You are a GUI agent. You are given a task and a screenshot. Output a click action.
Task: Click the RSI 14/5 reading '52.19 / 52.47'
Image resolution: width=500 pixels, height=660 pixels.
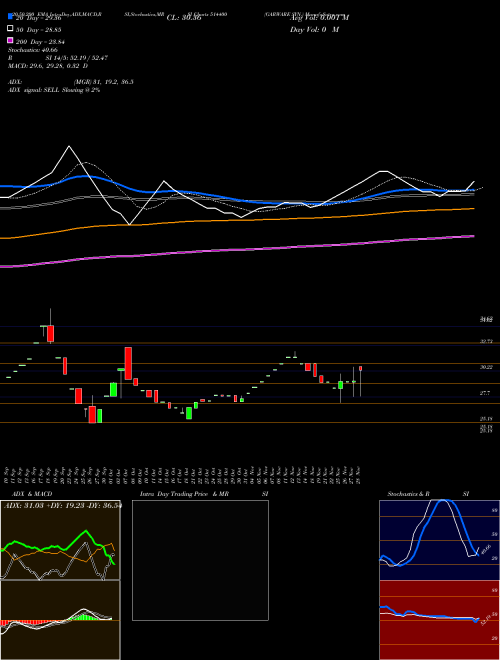[x=87, y=58]
